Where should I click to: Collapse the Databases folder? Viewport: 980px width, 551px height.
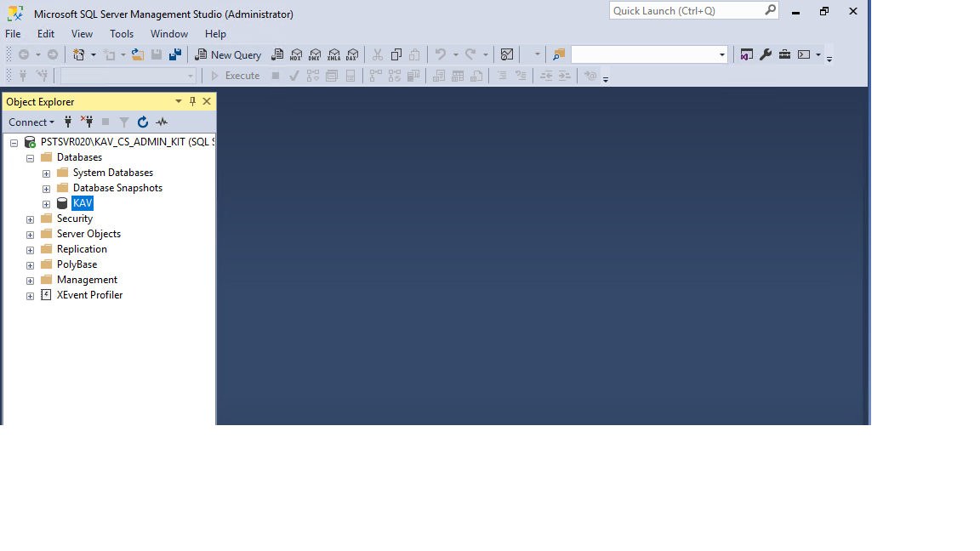30,158
